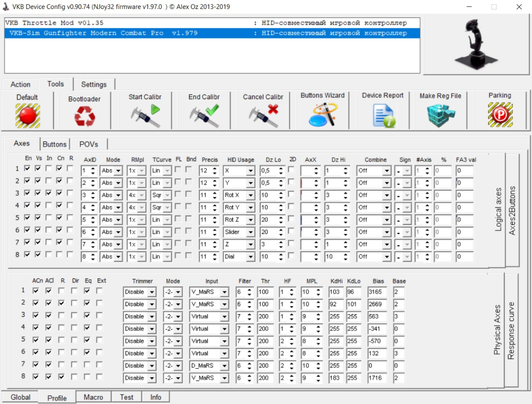Activate the Parking icon
Viewport: 532px width, 404px height.
[500, 115]
